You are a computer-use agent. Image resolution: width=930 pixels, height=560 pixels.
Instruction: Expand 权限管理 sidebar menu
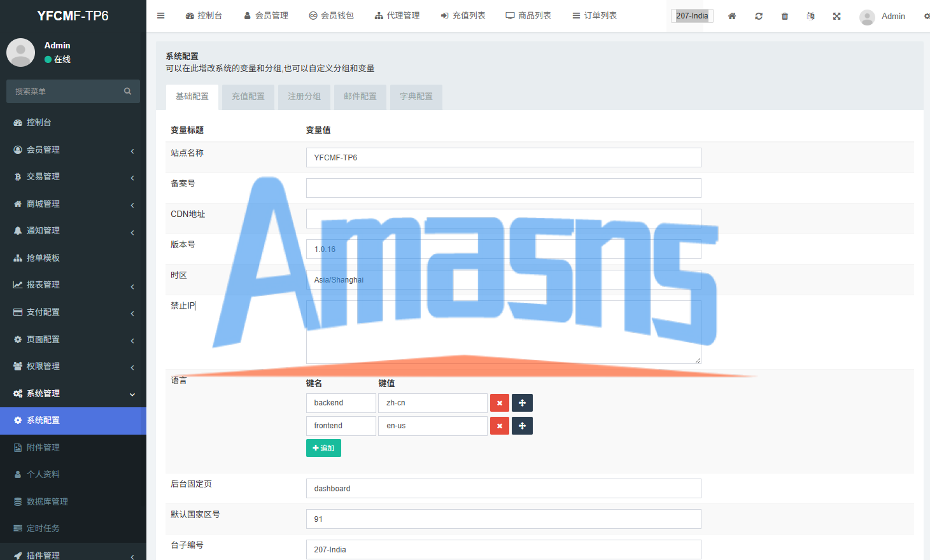[x=73, y=366]
